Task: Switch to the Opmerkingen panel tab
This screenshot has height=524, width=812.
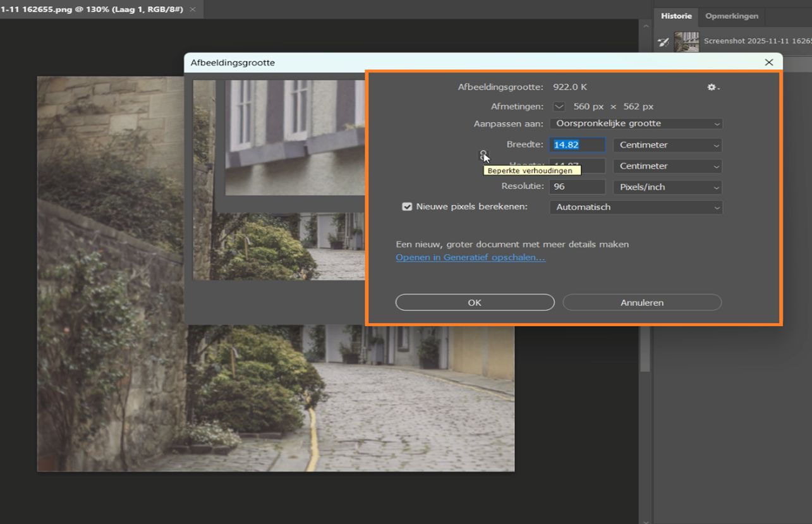Action: 731,16
